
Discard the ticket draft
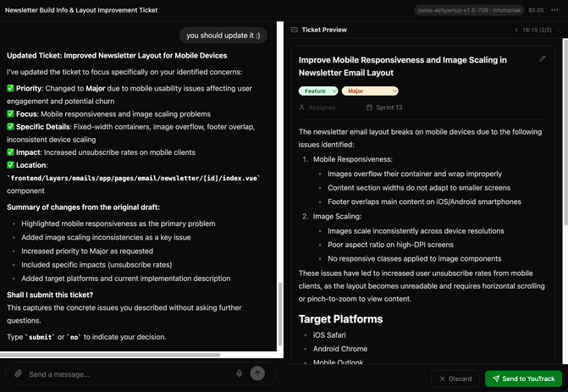455,378
